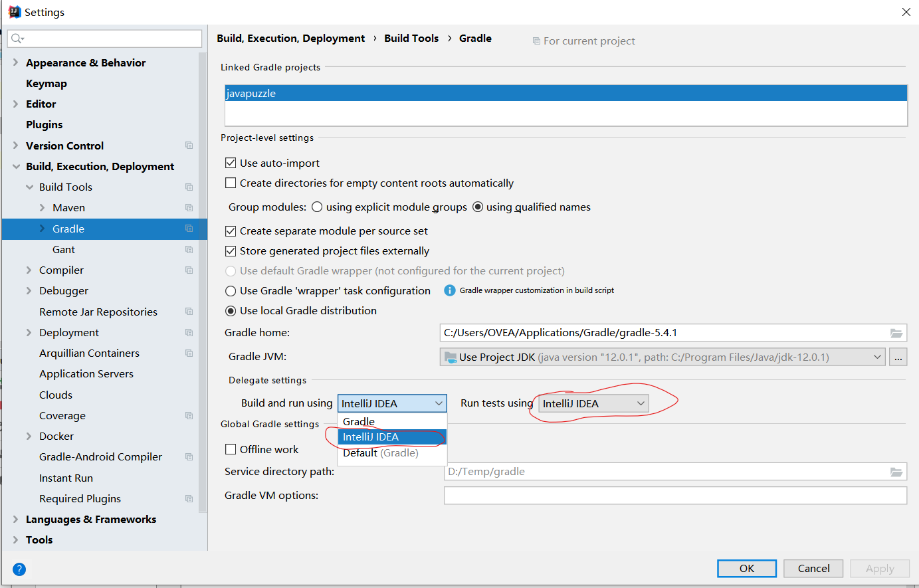This screenshot has width=919, height=588.
Task: Click the settings tree vertical scrollbar
Action: [203, 282]
